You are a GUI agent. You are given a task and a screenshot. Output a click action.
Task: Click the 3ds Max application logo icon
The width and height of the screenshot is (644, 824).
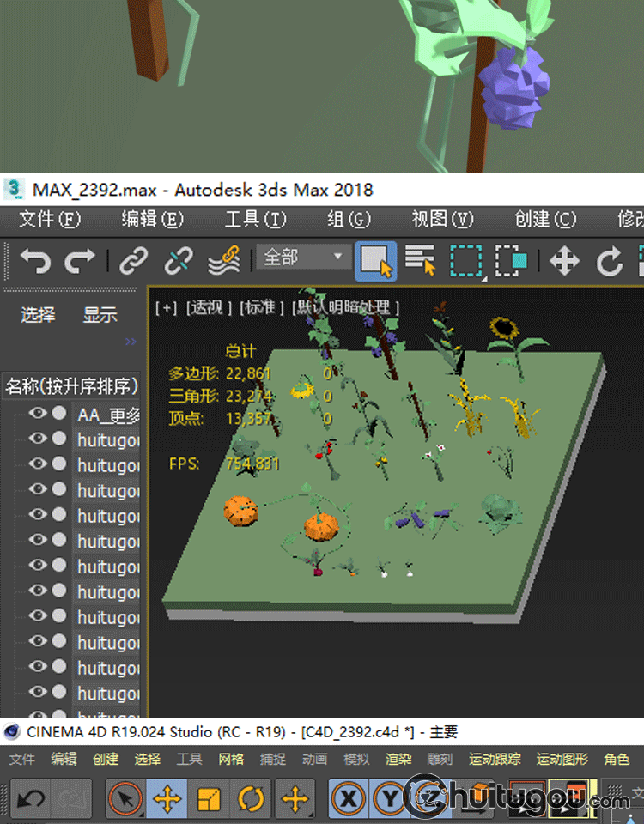14,189
